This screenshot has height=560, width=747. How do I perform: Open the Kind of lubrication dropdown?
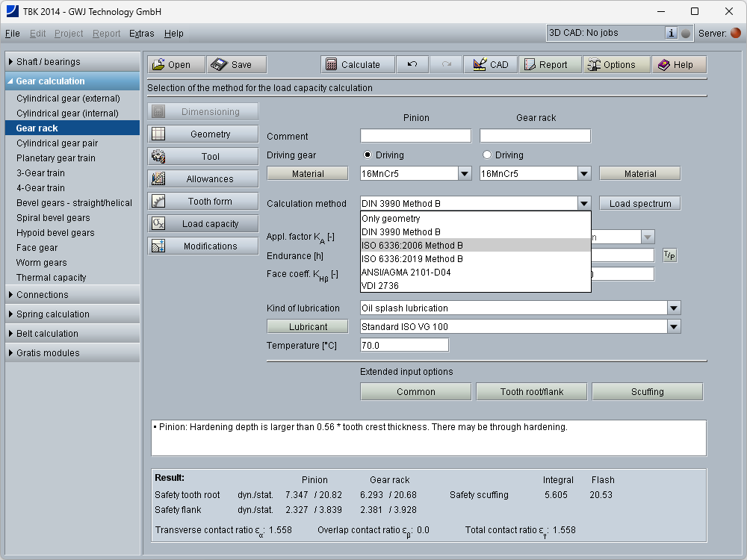[674, 308]
